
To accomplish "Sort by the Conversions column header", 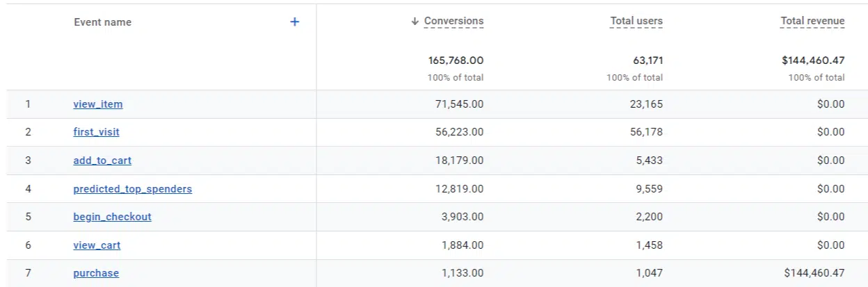I will pos(453,22).
